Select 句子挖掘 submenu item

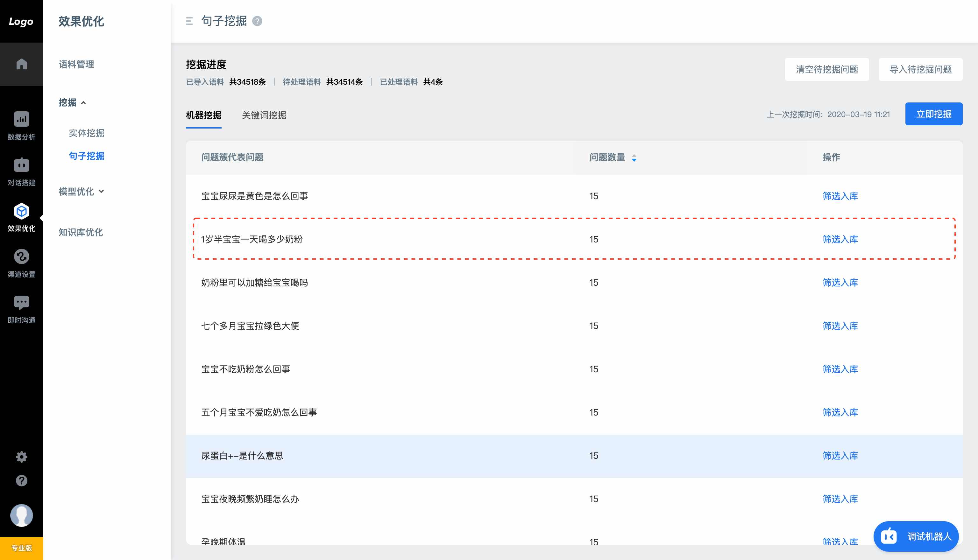coord(87,156)
